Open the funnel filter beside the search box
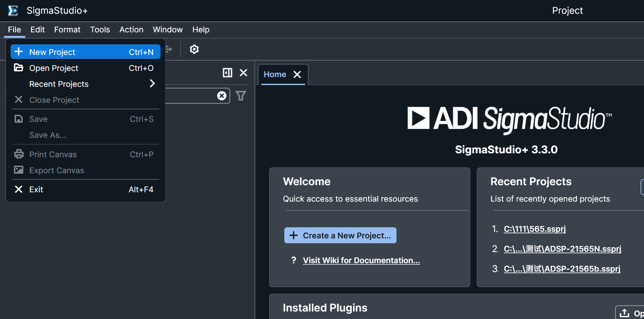Image resolution: width=644 pixels, height=319 pixels. point(241,96)
